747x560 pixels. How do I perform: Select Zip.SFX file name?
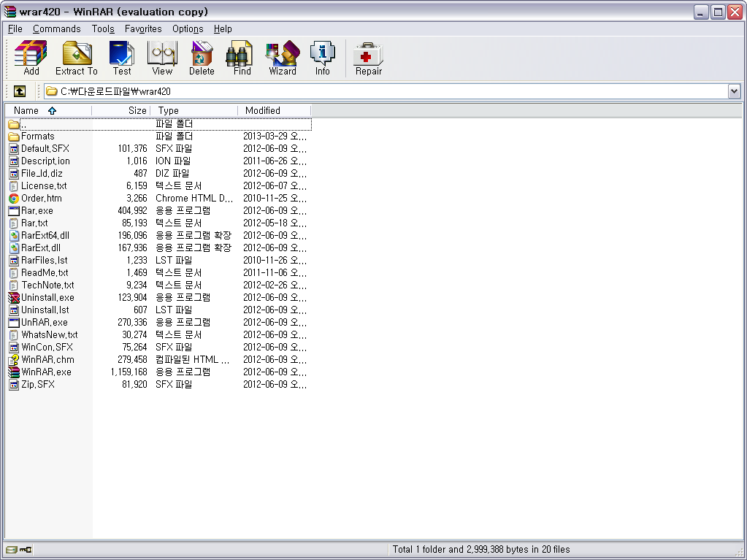click(x=38, y=384)
